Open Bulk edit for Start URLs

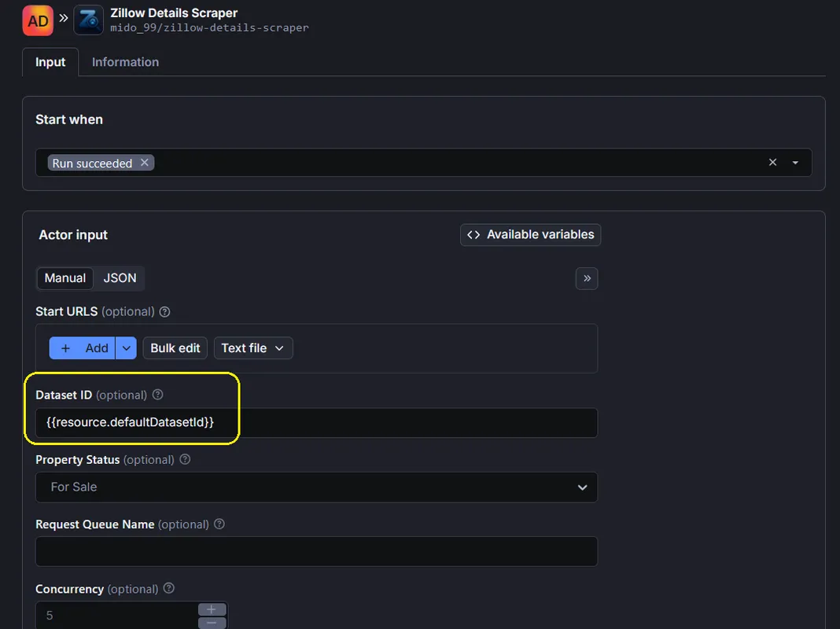pos(175,348)
